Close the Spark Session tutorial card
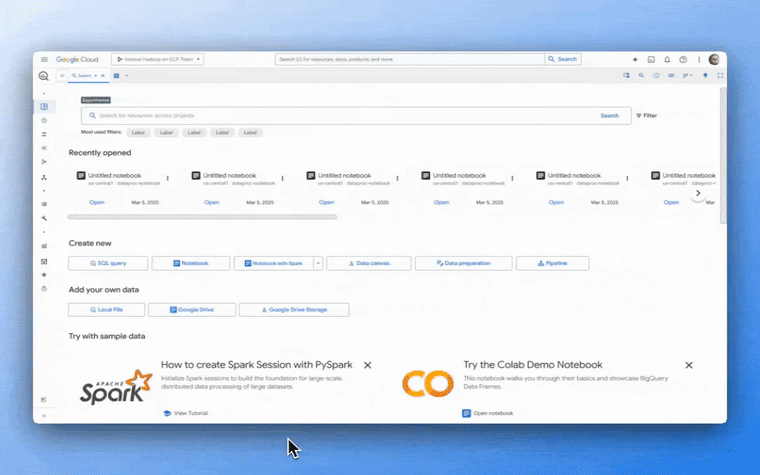Screen dimensions: 760x475 (x=368, y=366)
